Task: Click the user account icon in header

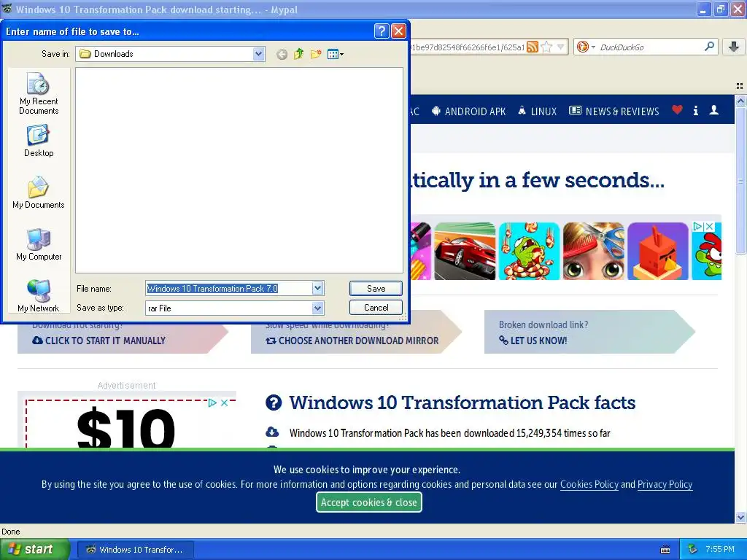Action: click(713, 110)
